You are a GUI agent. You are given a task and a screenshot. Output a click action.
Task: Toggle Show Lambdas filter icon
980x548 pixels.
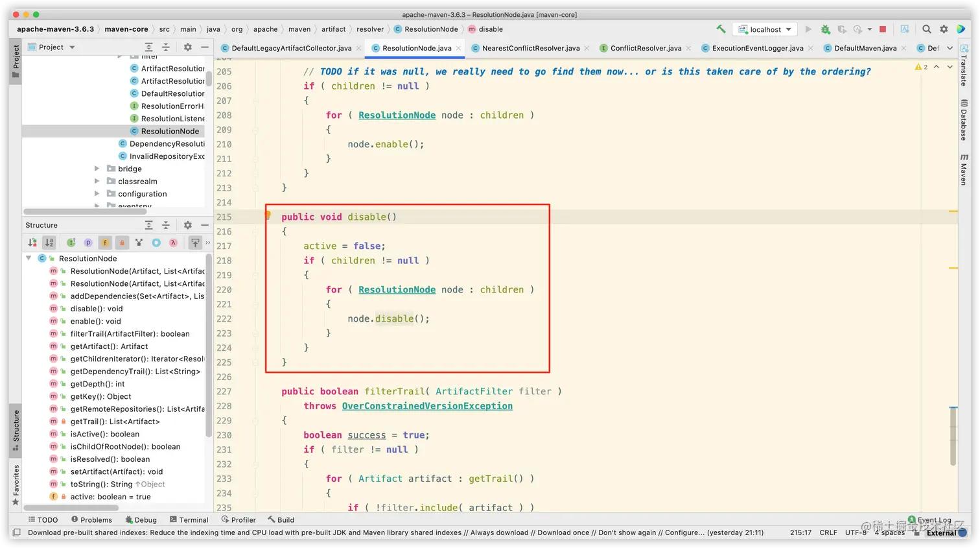(173, 243)
